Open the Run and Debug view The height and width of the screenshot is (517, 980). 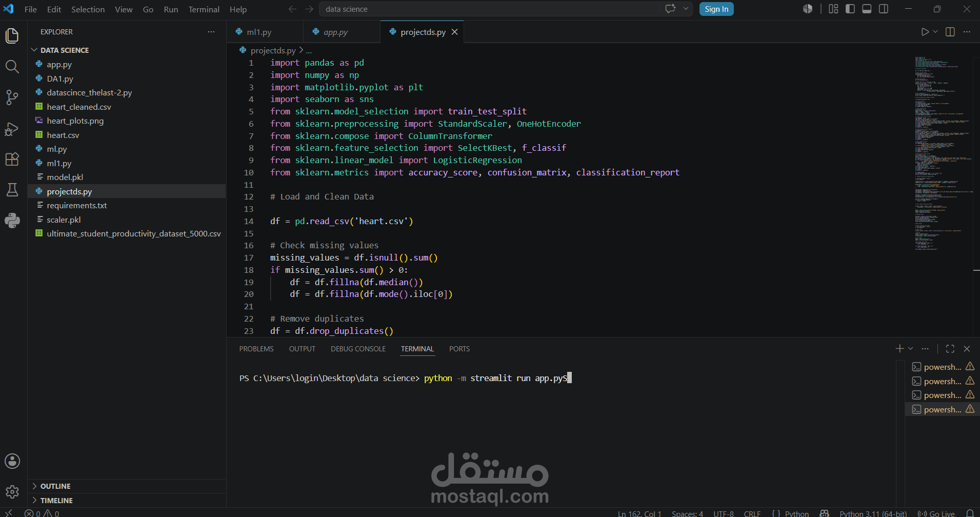(12, 129)
